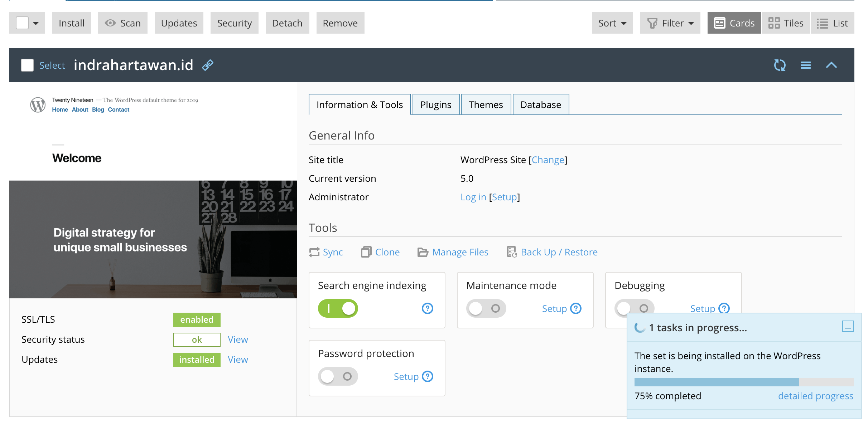Run Scan from the toolbar
The image size is (868, 425).
click(x=123, y=23)
